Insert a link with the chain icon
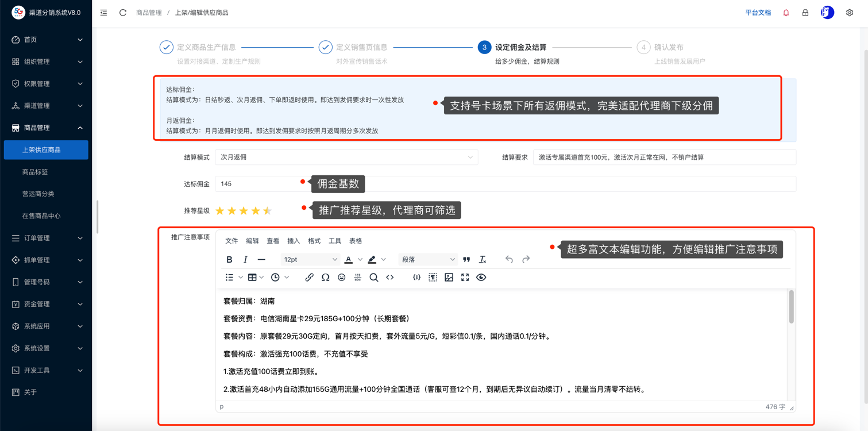This screenshot has width=868, height=431. pyautogui.click(x=309, y=278)
